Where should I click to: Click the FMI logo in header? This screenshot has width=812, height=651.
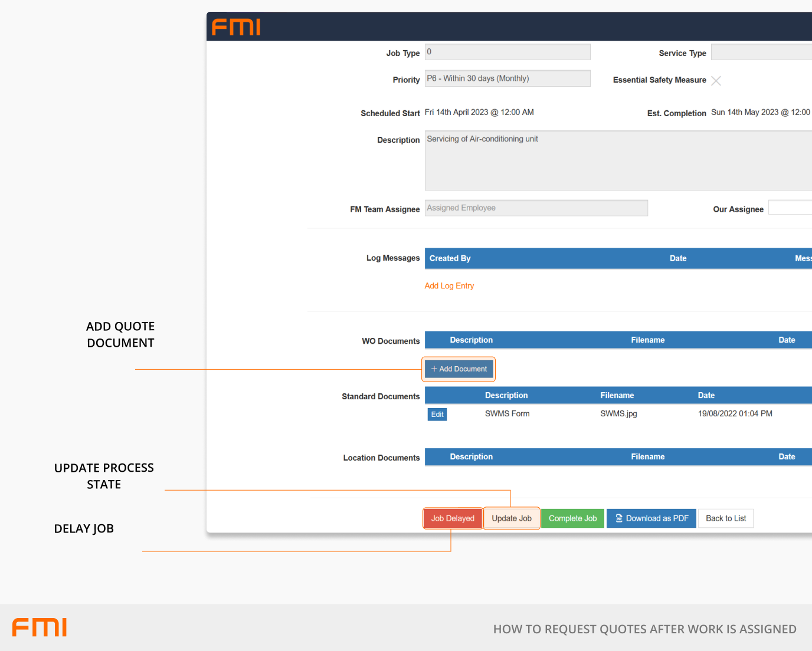[x=236, y=27]
